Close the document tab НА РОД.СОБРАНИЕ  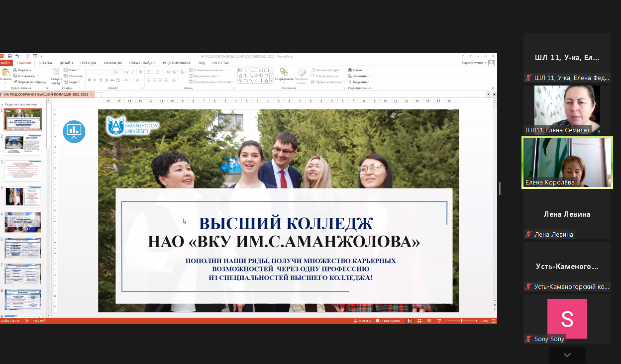92,94
